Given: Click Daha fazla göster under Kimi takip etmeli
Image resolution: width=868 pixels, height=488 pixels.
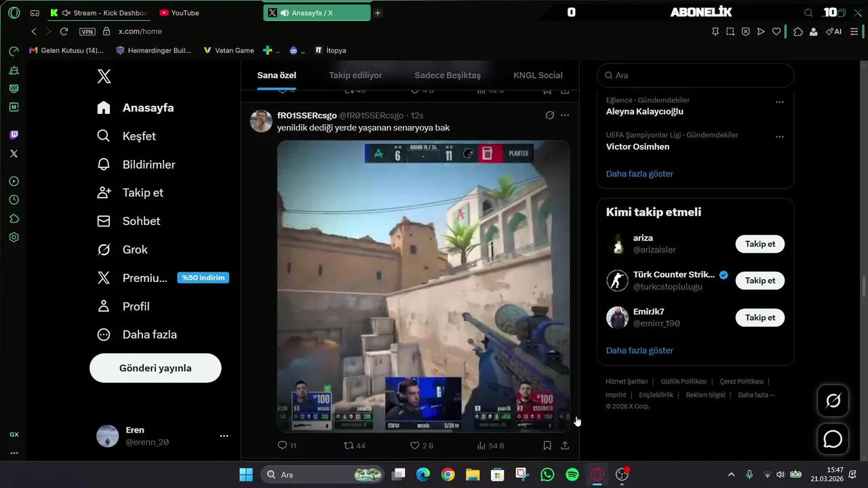Looking at the screenshot, I should (x=639, y=350).
